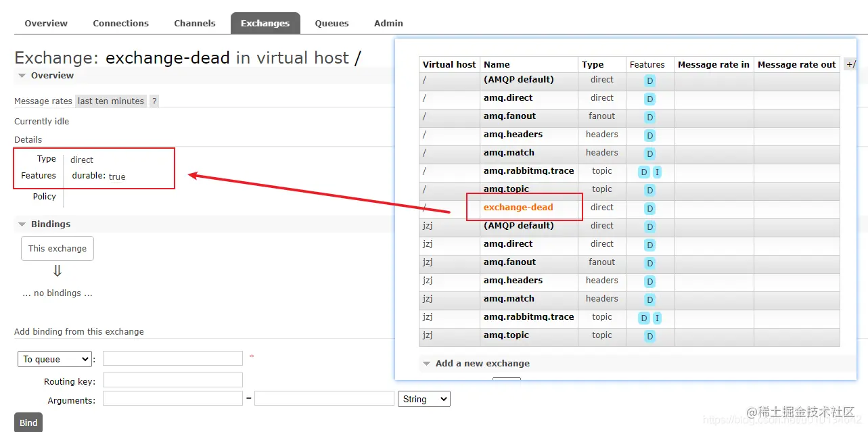Click the D badge in jzj amq.match row

[649, 299]
